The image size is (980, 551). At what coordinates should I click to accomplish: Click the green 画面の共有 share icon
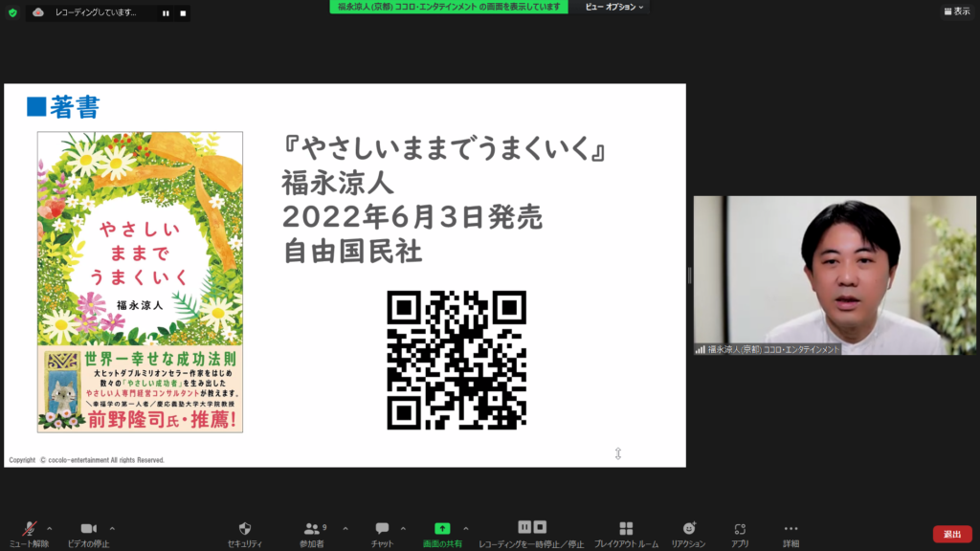(442, 529)
